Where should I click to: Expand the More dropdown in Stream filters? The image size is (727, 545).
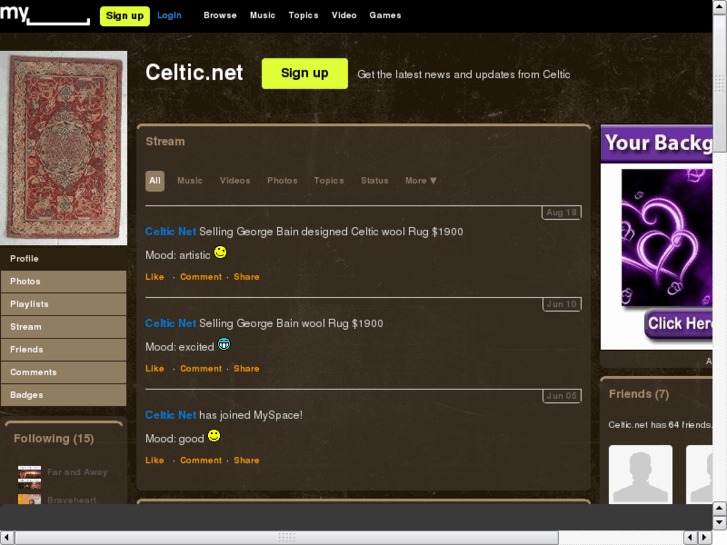[x=421, y=181]
